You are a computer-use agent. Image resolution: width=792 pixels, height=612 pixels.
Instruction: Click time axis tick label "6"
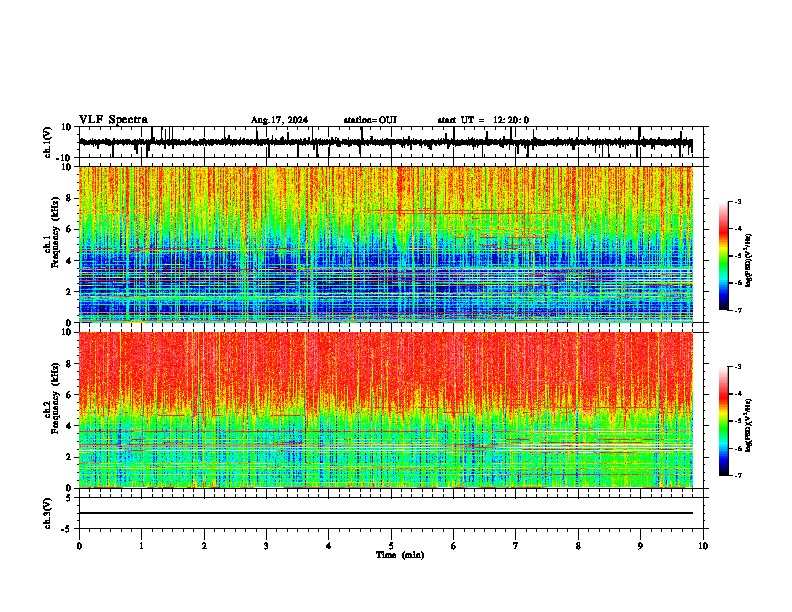tap(454, 546)
